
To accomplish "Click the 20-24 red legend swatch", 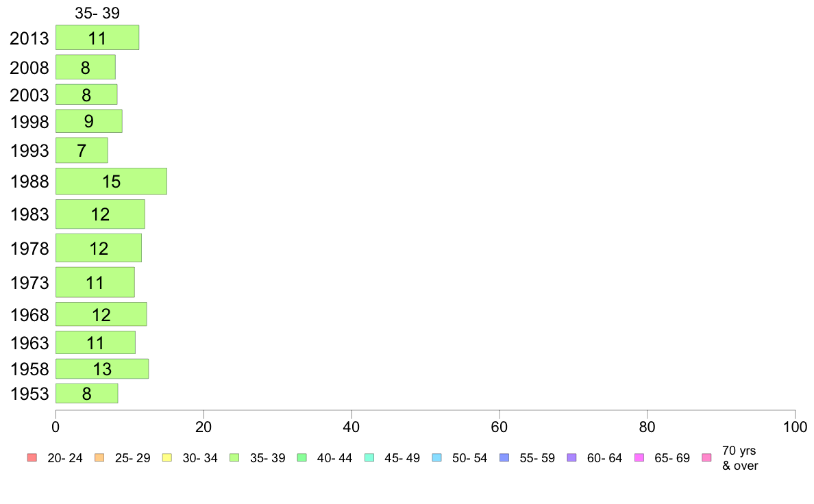I will [32, 457].
